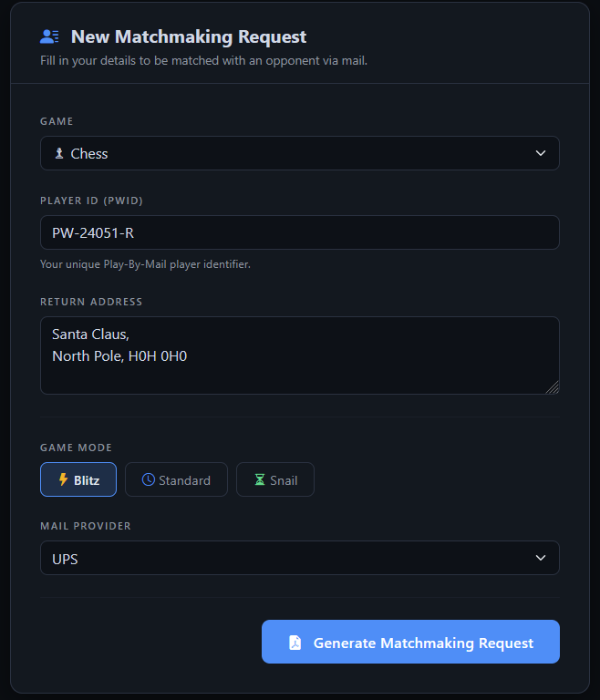
Task: Click the clock icon on Standard
Action: (148, 480)
